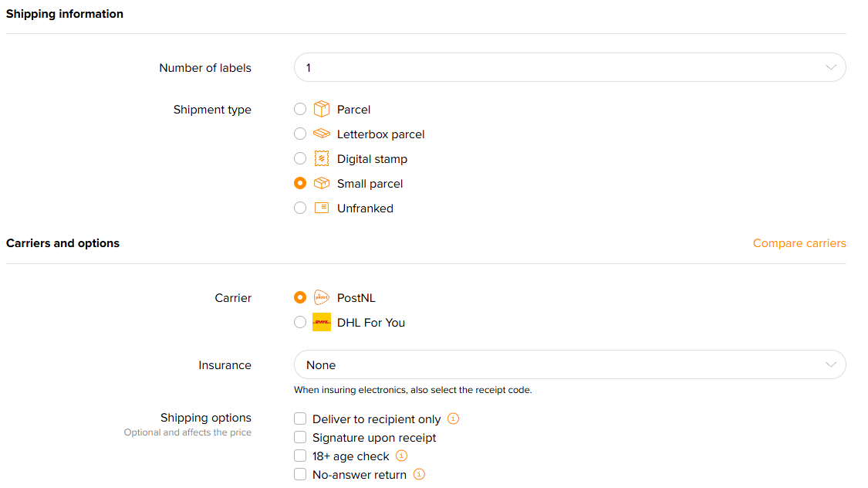Open the Number of labels dropdown

point(569,68)
